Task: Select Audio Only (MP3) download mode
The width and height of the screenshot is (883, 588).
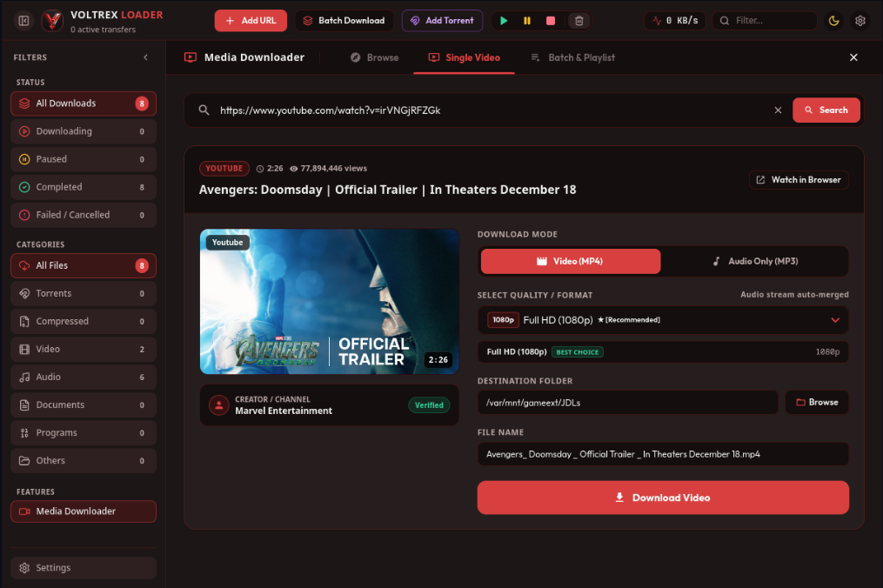Action: click(754, 261)
